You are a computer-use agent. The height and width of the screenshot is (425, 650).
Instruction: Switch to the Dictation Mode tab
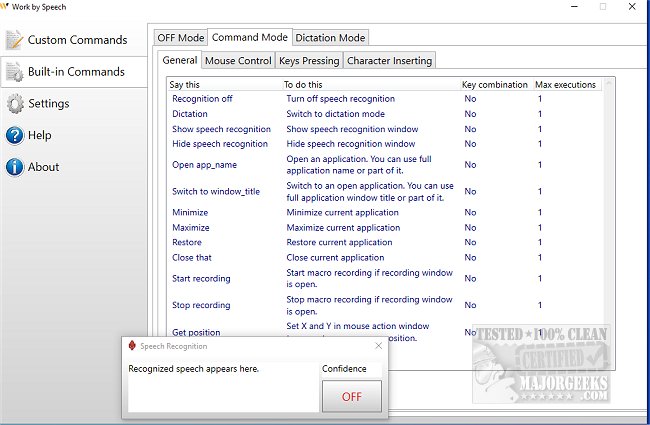330,38
